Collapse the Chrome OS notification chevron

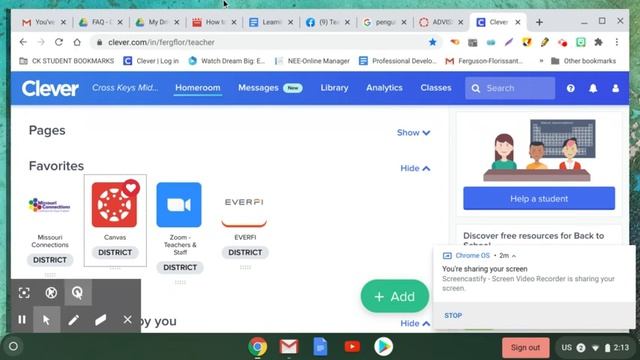click(x=514, y=256)
